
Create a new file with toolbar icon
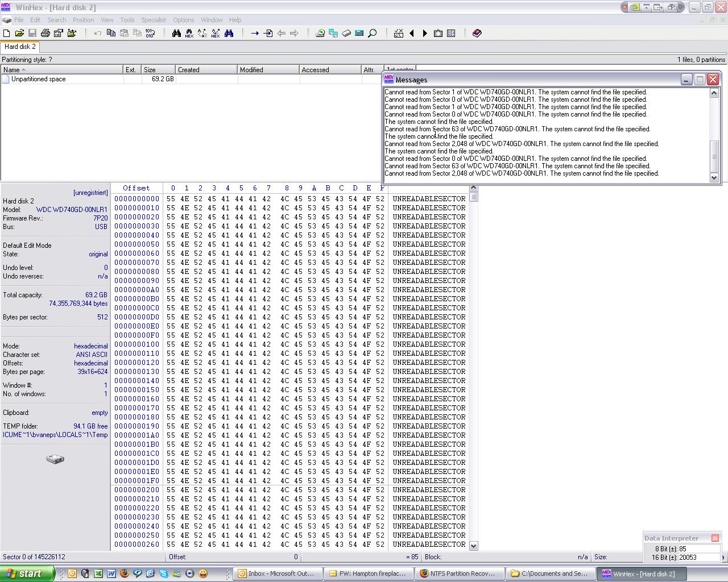coord(7,34)
